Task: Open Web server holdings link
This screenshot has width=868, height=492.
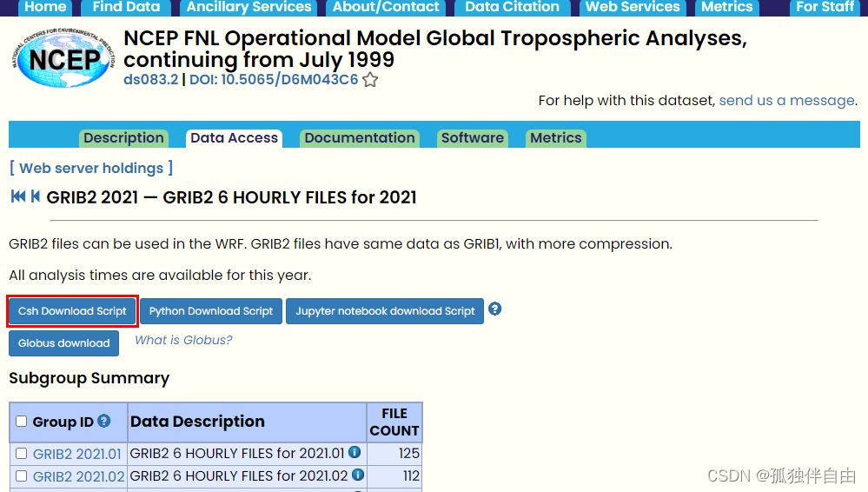Action: pyautogui.click(x=91, y=168)
